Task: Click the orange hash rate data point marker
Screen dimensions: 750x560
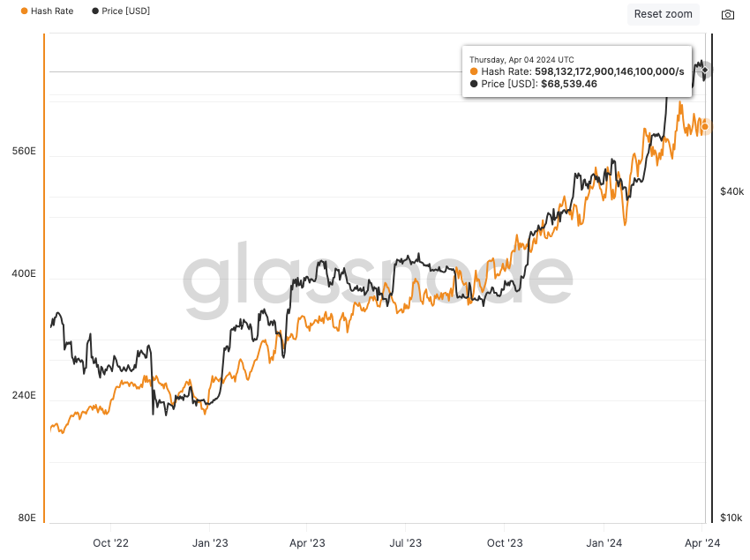Action: (705, 127)
